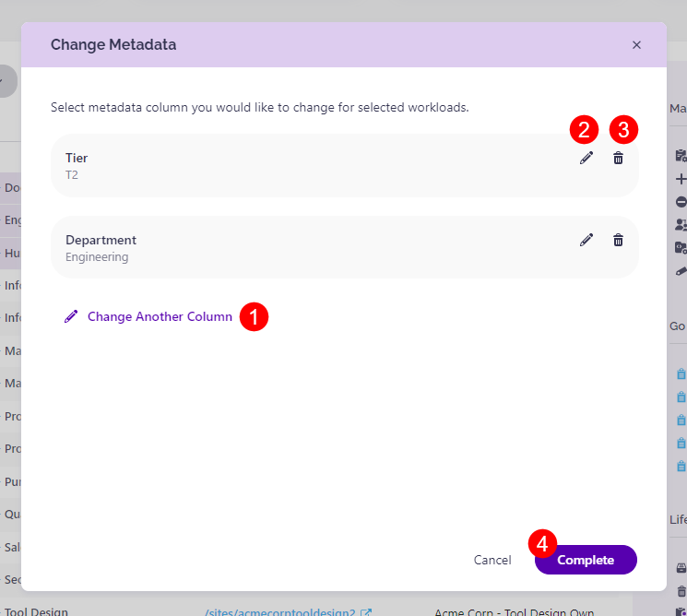Cancel the metadata change
This screenshot has width=687, height=616.
coord(492,560)
